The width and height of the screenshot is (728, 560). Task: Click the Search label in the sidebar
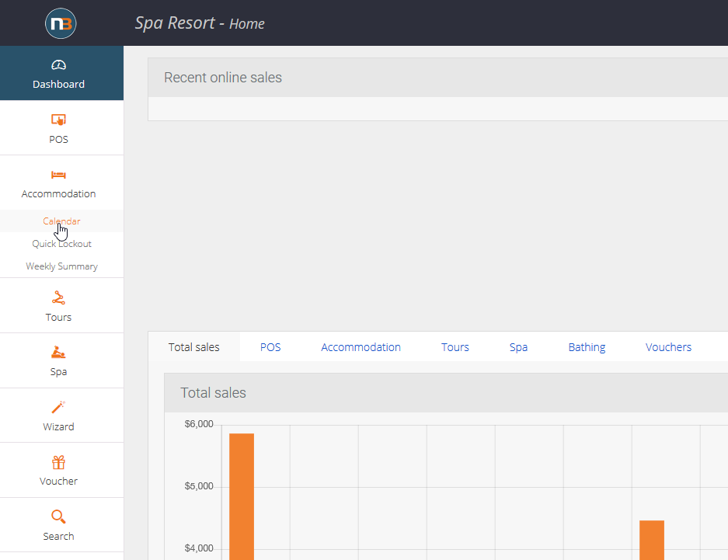(58, 536)
